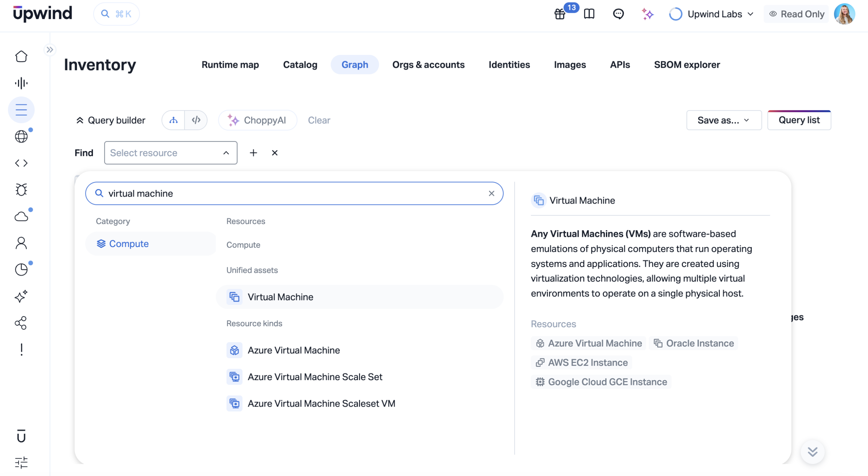Switch to the Runtime map tab

[x=230, y=64]
